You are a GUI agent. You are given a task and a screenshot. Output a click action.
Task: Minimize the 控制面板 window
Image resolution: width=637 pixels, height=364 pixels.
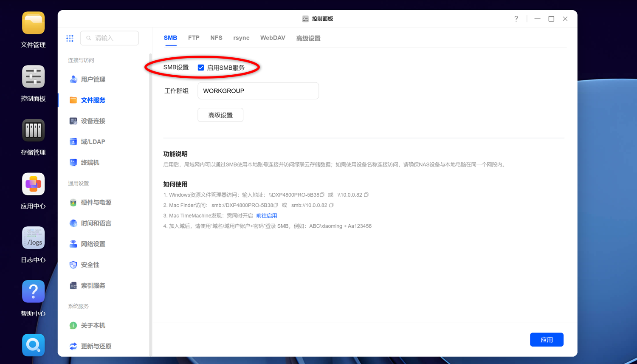[x=537, y=19]
